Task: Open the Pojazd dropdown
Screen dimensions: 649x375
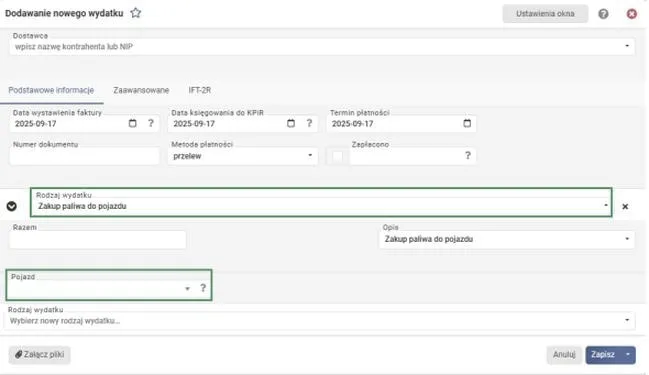Action: click(x=187, y=288)
